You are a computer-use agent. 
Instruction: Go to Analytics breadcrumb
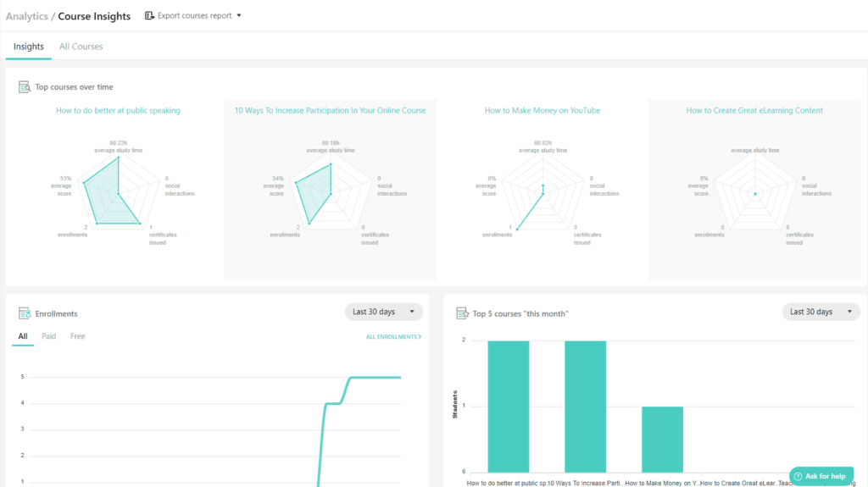pyautogui.click(x=26, y=16)
